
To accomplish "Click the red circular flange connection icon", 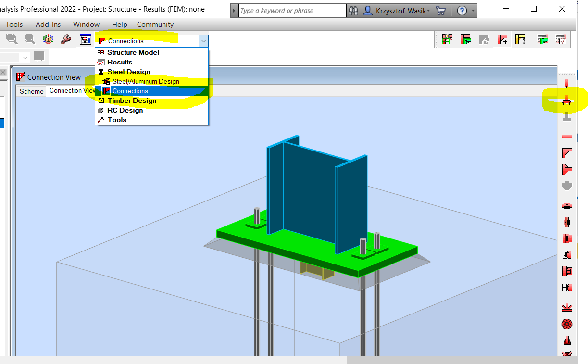I will 567,325.
